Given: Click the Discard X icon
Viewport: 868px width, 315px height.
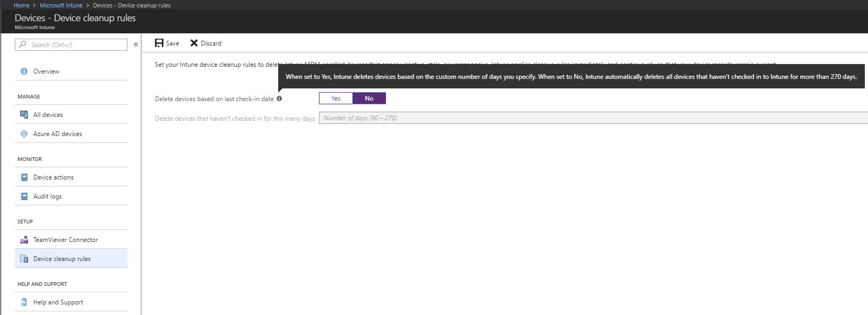Looking at the screenshot, I should click(x=194, y=43).
